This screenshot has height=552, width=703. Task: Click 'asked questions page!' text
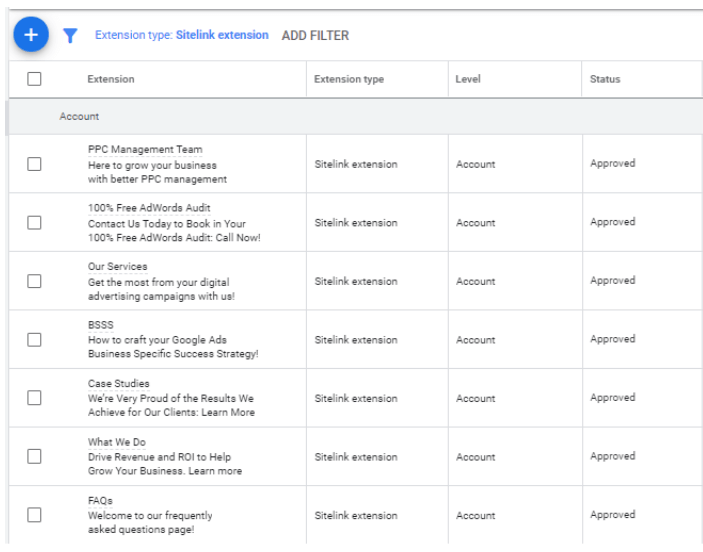pyautogui.click(x=141, y=530)
